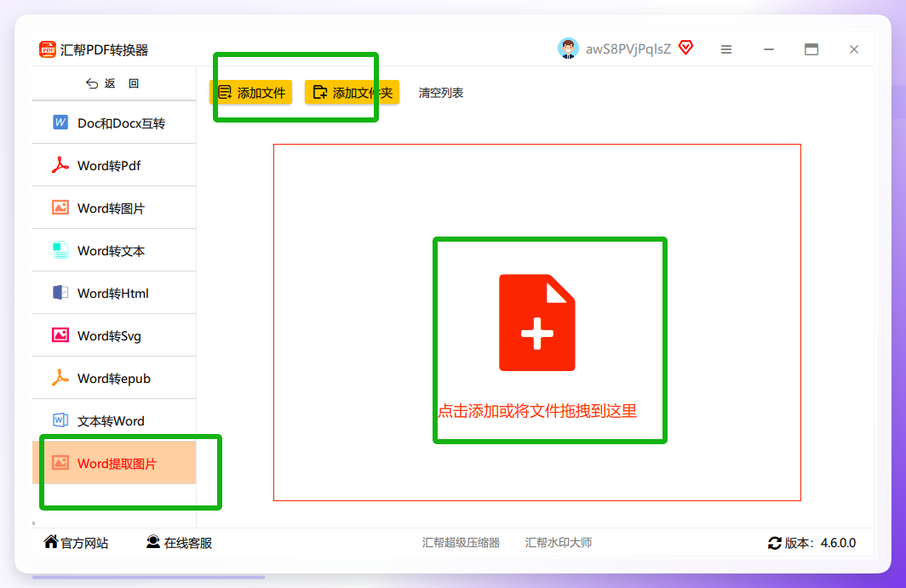Click the username awS8PVjPqlsZ
Image resolution: width=906 pixels, height=588 pixels.
(628, 49)
